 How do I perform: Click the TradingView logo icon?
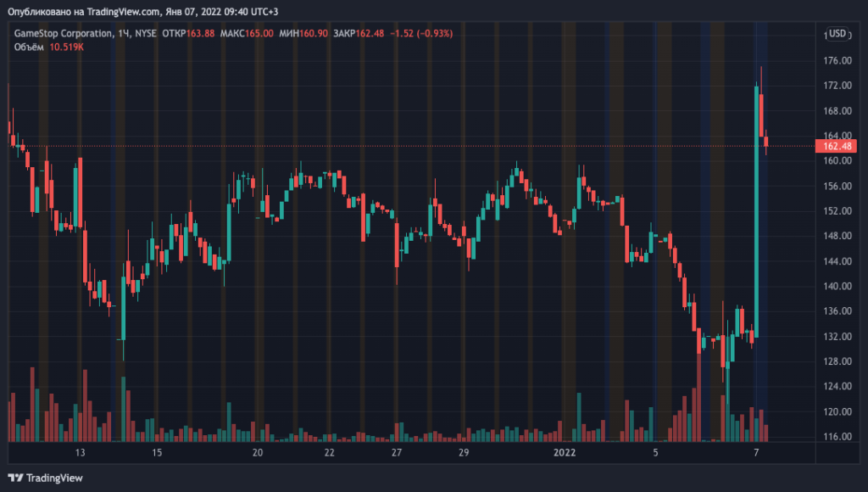pyautogui.click(x=15, y=478)
